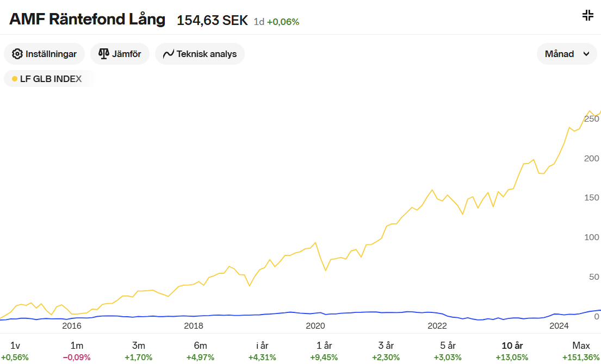Select the 'i år' period
The image size is (601, 364).
pos(262,350)
